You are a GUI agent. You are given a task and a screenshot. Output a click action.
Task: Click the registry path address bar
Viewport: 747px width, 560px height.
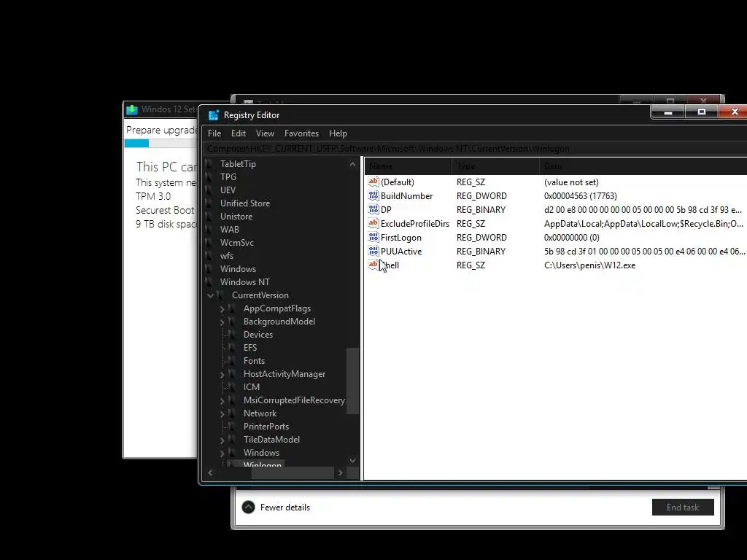[475, 149]
